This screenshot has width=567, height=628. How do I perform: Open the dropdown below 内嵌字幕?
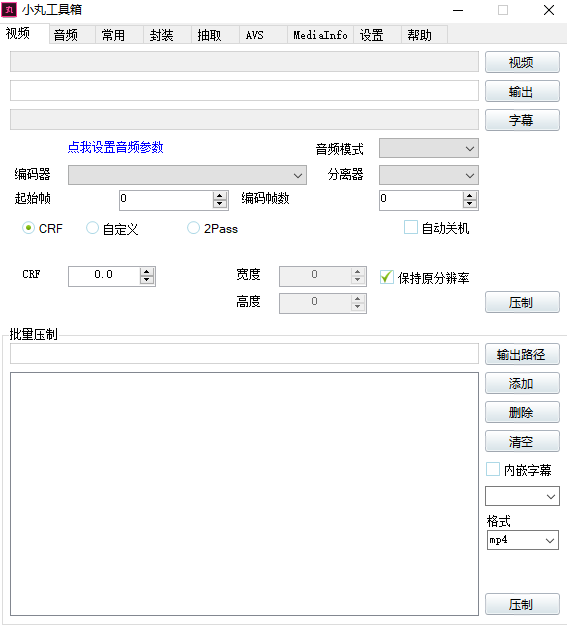522,496
